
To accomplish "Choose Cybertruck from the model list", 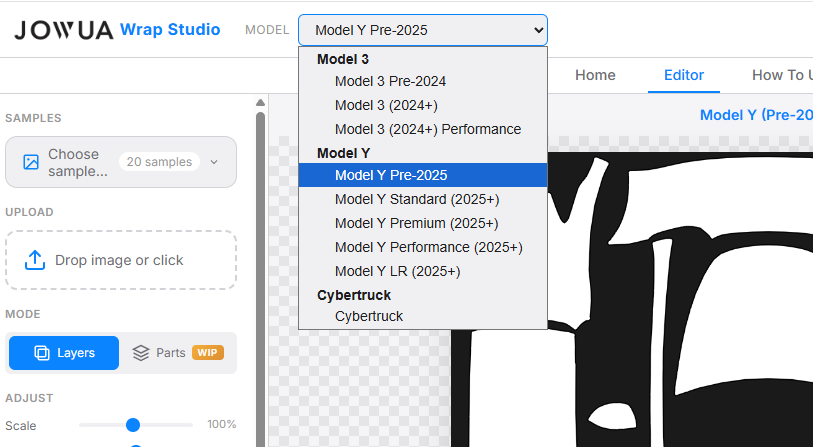I will pos(369,316).
